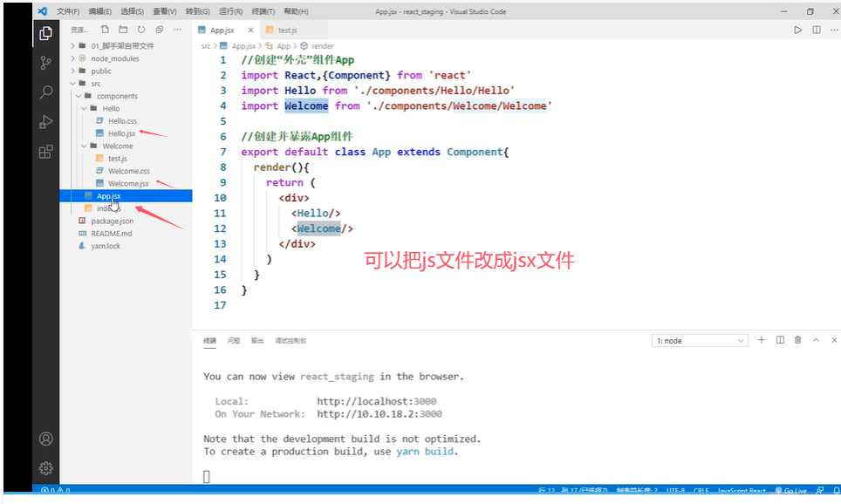The width and height of the screenshot is (841, 504).
Task: Close the App.jsx editor tab
Action: pos(250,30)
